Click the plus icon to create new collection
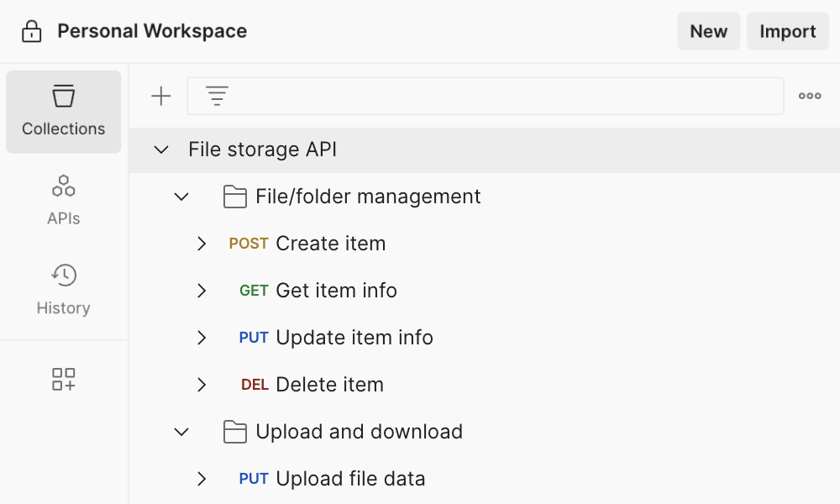This screenshot has width=840, height=504. click(160, 95)
